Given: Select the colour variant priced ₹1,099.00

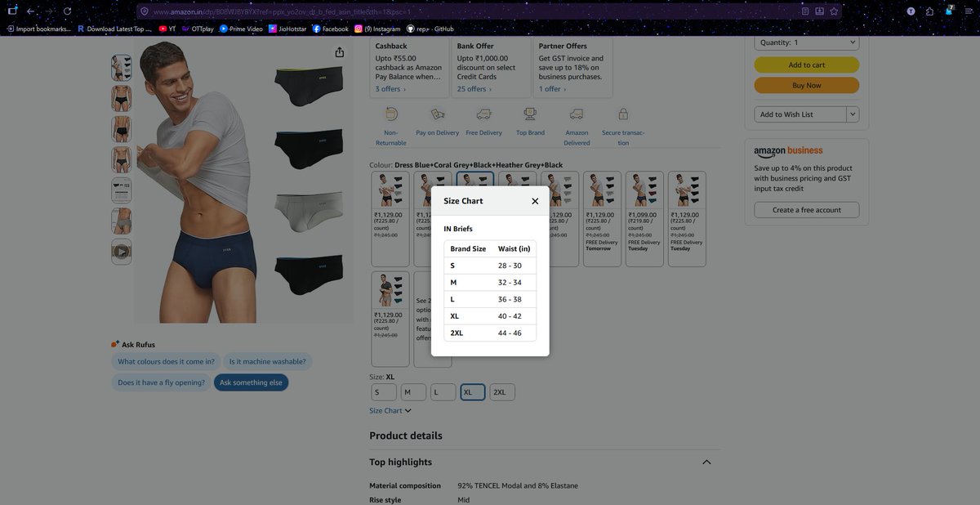Looking at the screenshot, I should 644,219.
